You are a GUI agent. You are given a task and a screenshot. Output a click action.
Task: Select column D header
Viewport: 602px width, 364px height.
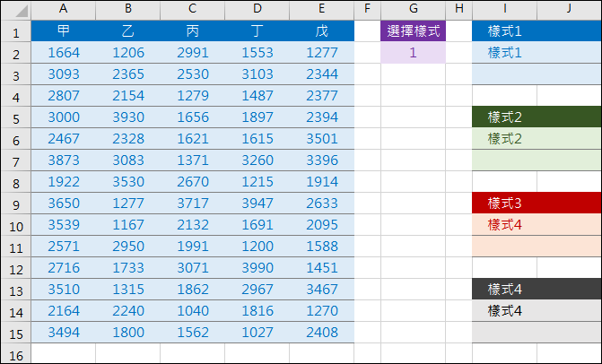[x=257, y=10]
